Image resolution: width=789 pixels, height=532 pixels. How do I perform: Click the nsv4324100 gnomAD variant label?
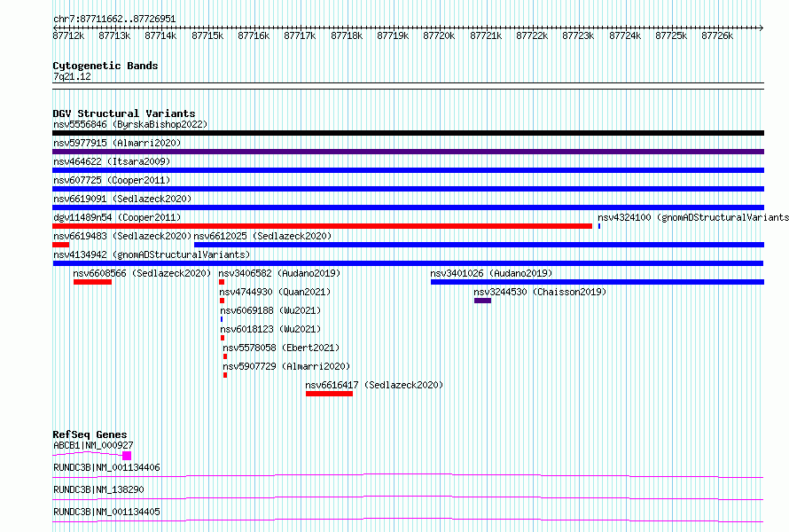point(693,217)
